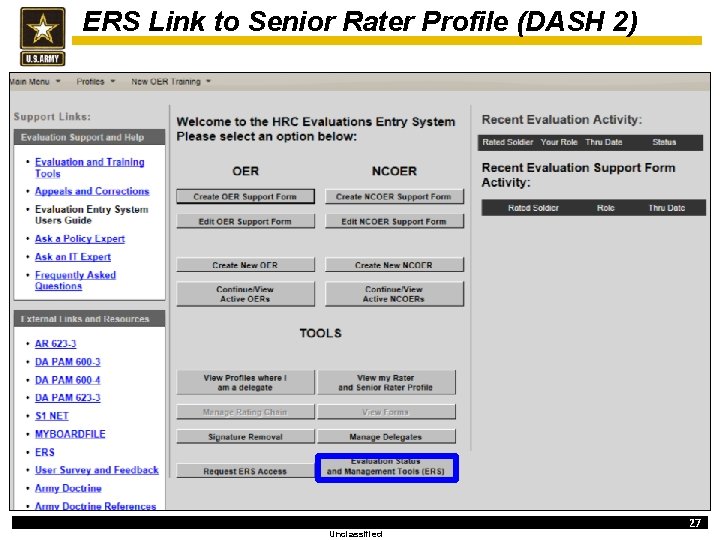The height and width of the screenshot is (540, 720).
Task: Click the Status column header
Action: tap(664, 142)
